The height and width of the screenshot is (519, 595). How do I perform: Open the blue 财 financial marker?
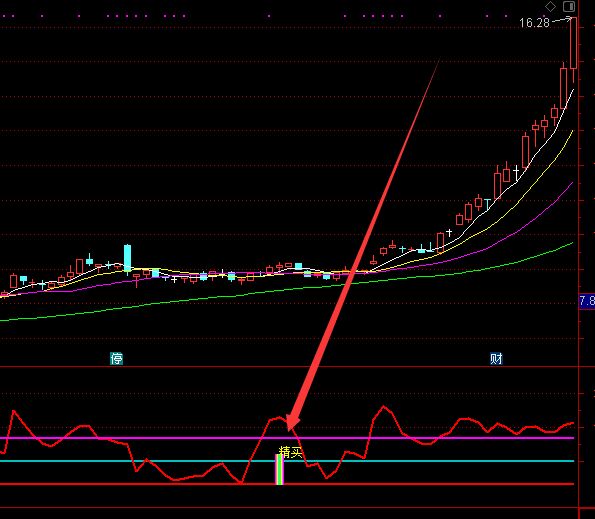pyautogui.click(x=496, y=358)
